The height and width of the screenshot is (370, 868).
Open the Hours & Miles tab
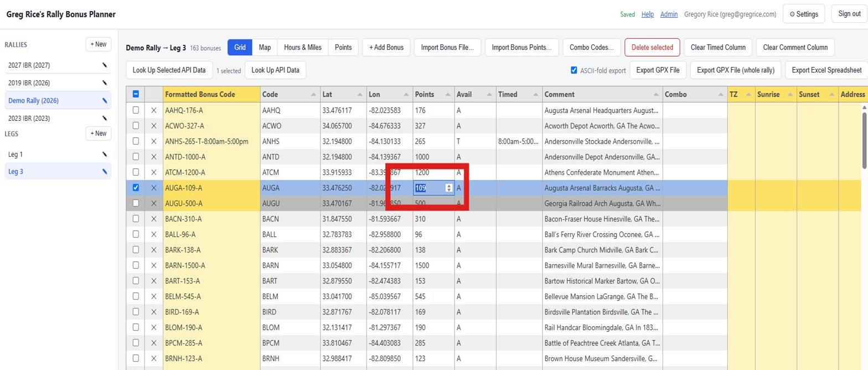pyautogui.click(x=303, y=48)
